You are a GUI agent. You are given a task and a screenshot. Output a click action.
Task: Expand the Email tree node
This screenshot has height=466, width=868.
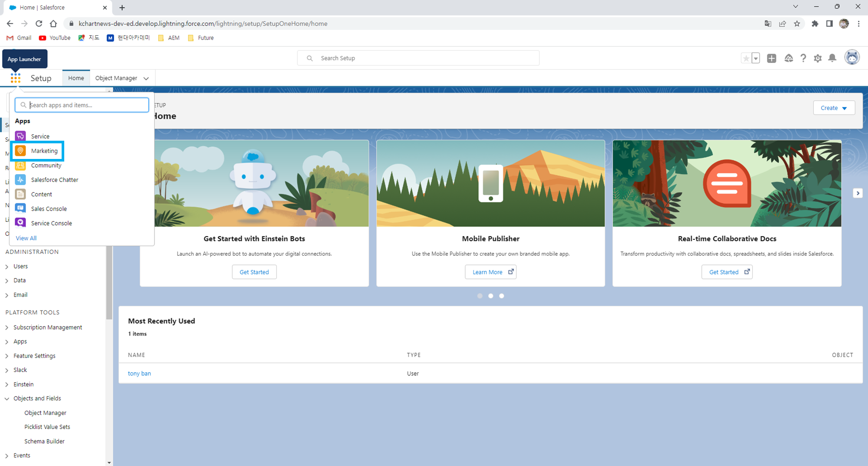click(x=7, y=295)
